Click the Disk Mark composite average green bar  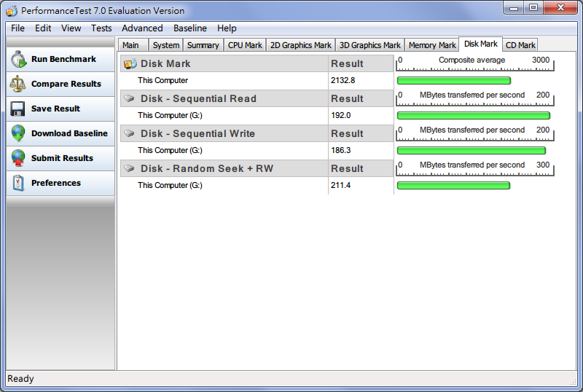click(453, 80)
